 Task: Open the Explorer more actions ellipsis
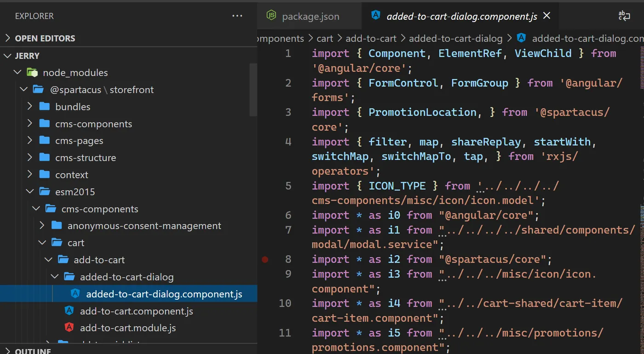(x=237, y=16)
